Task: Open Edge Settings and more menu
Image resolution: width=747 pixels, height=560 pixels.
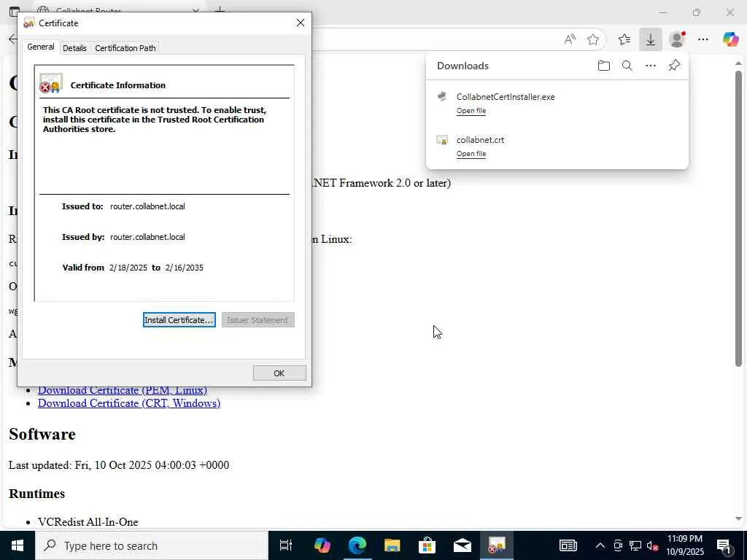Action: (x=703, y=39)
